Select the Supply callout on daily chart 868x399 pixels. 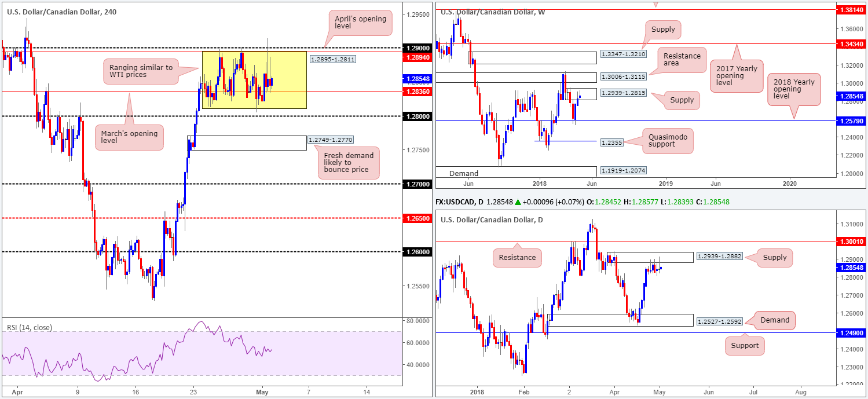point(775,257)
